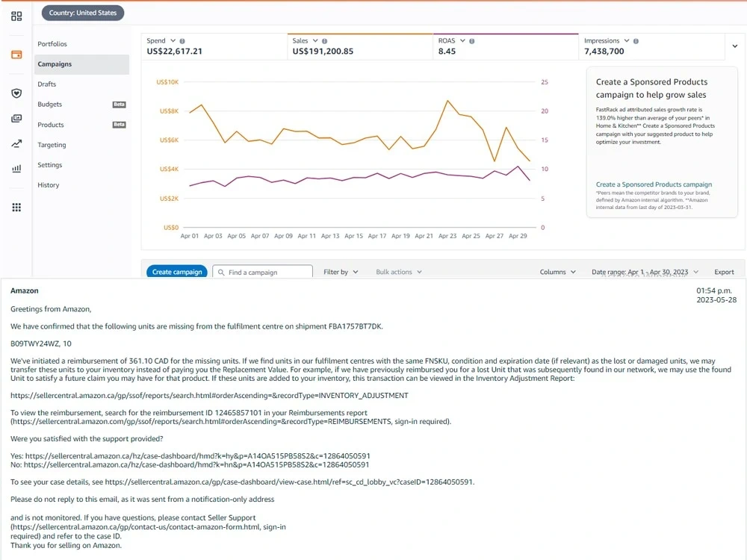Open Products in the side menu
This screenshot has height=560, width=747.
pyautogui.click(x=51, y=125)
